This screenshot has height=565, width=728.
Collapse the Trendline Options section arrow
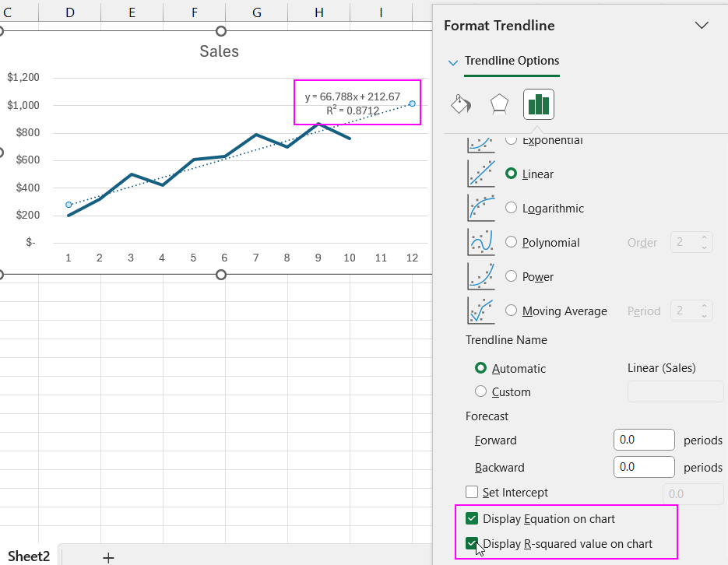[453, 62]
